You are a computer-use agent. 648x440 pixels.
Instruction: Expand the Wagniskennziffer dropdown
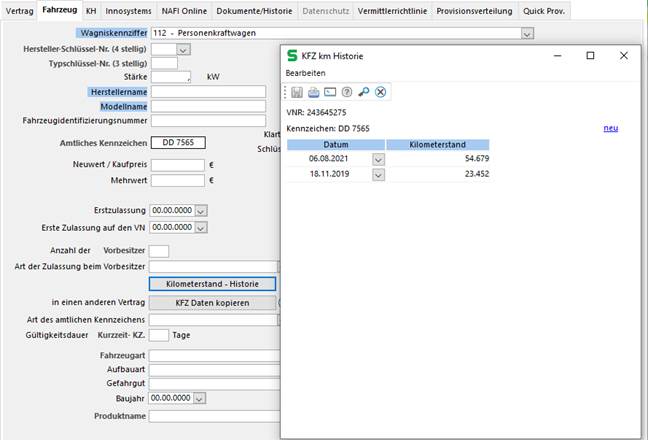[527, 33]
